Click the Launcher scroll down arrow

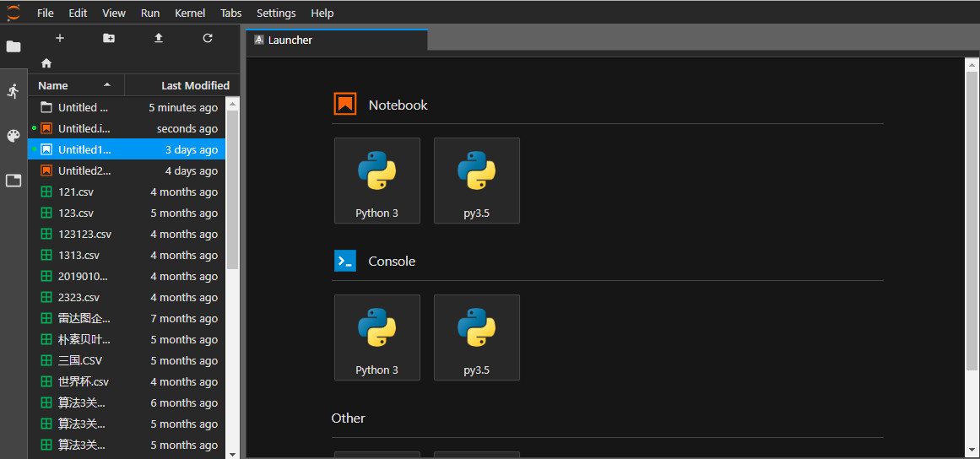point(972,451)
